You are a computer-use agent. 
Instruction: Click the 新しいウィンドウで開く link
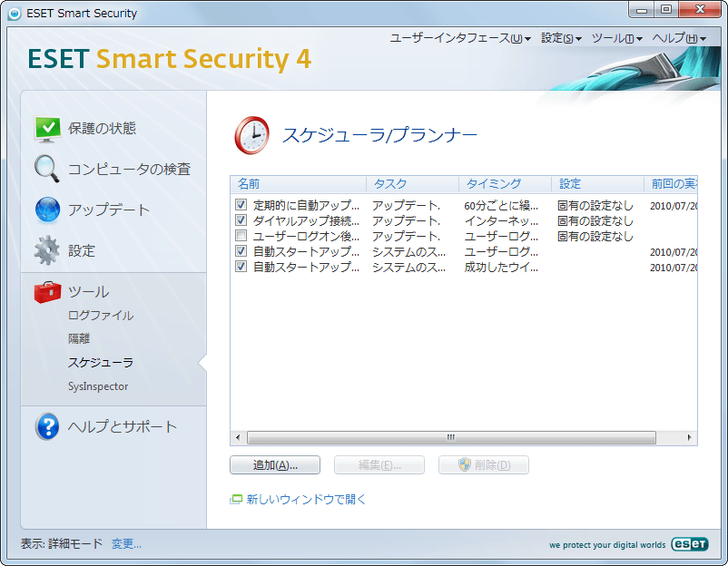tap(306, 499)
